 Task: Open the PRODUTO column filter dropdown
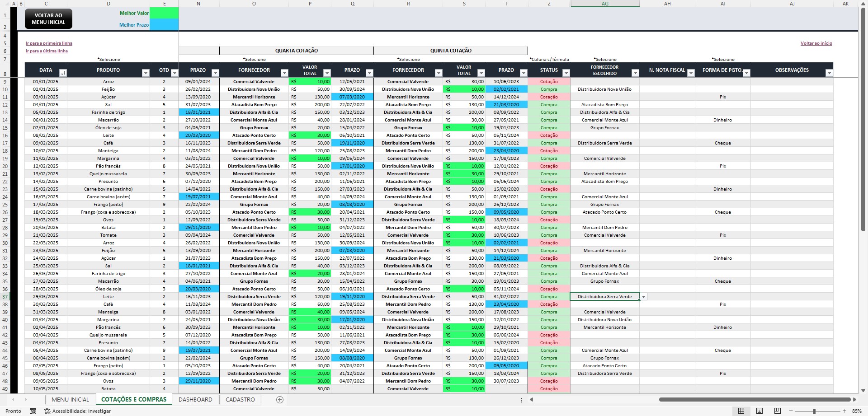pos(146,73)
